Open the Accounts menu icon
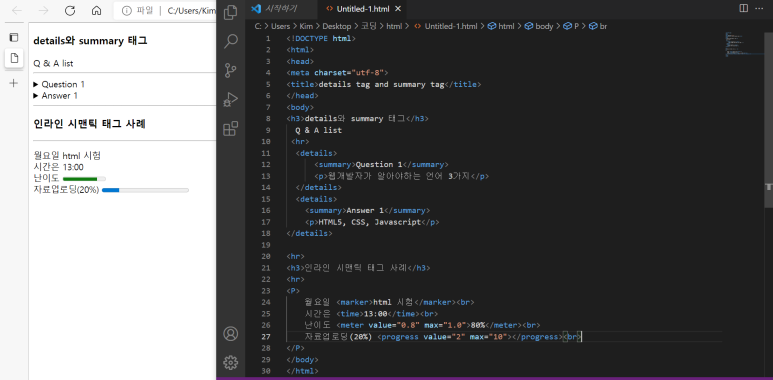 coord(230,334)
